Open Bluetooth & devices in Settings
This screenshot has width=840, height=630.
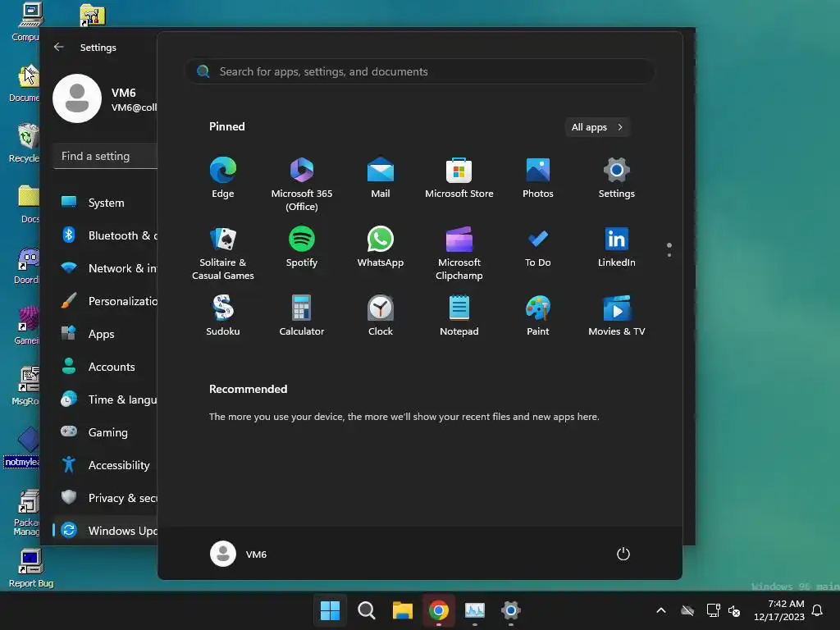click(x=106, y=235)
